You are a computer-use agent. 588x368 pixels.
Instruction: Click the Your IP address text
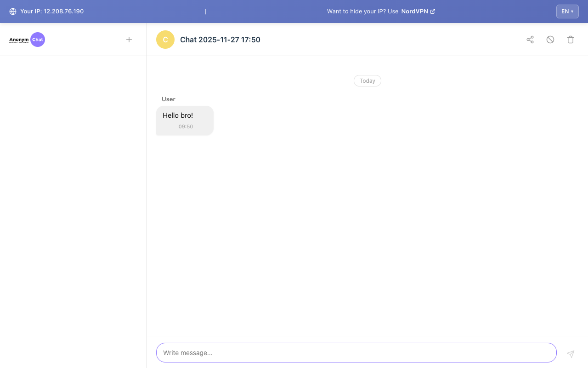point(52,11)
